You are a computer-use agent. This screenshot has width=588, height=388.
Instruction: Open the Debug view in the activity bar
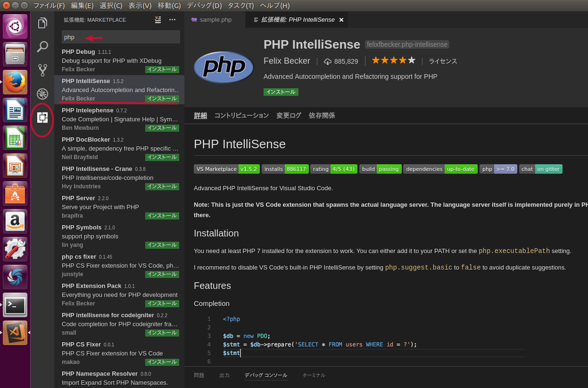pos(42,93)
